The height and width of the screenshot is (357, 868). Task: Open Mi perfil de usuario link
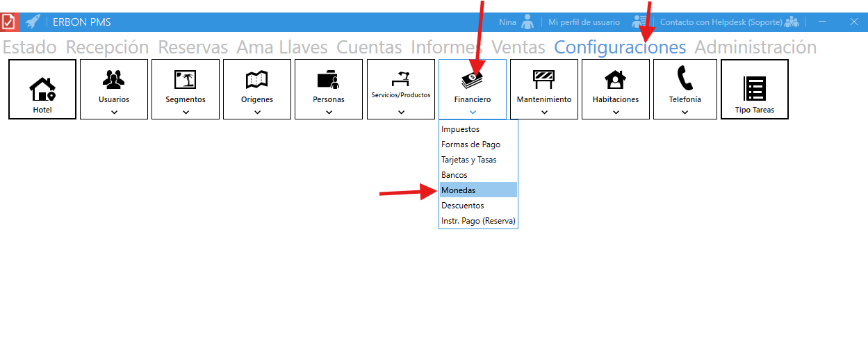tap(584, 22)
